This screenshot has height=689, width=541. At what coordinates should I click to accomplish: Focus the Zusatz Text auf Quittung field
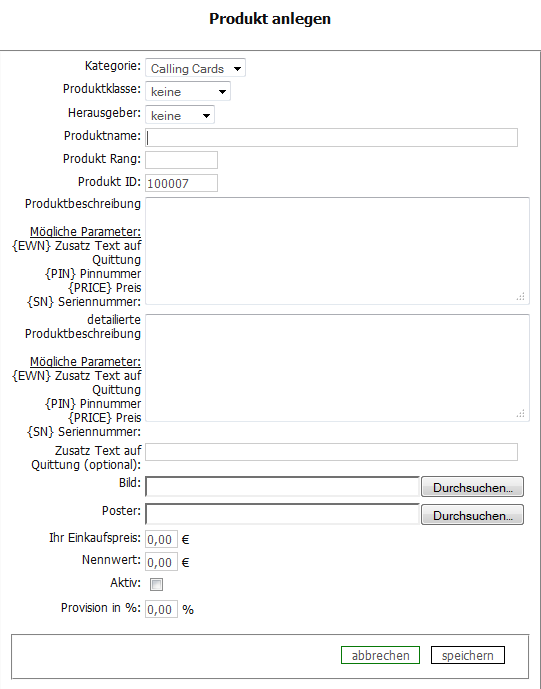tap(331, 452)
